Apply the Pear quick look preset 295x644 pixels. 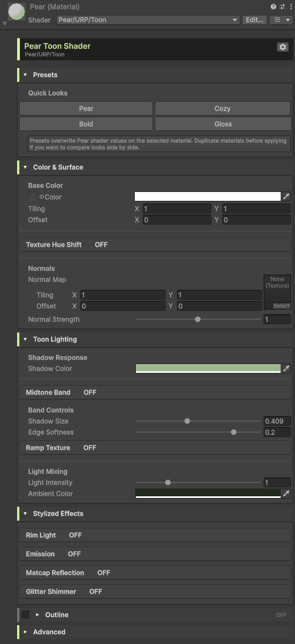tap(86, 108)
